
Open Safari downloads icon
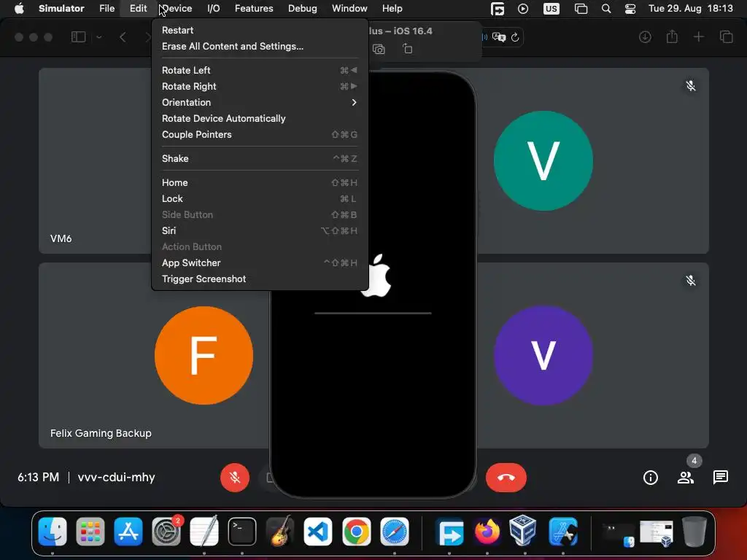(x=645, y=36)
